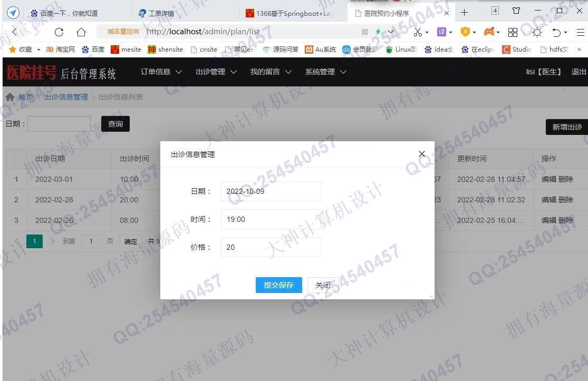588x381 pixels.
Task: Close the 医院预约小程序 browser tab
Action: (x=447, y=13)
